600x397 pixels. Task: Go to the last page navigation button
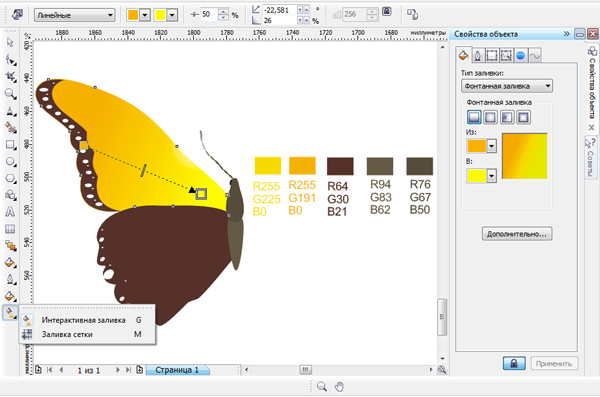point(128,369)
